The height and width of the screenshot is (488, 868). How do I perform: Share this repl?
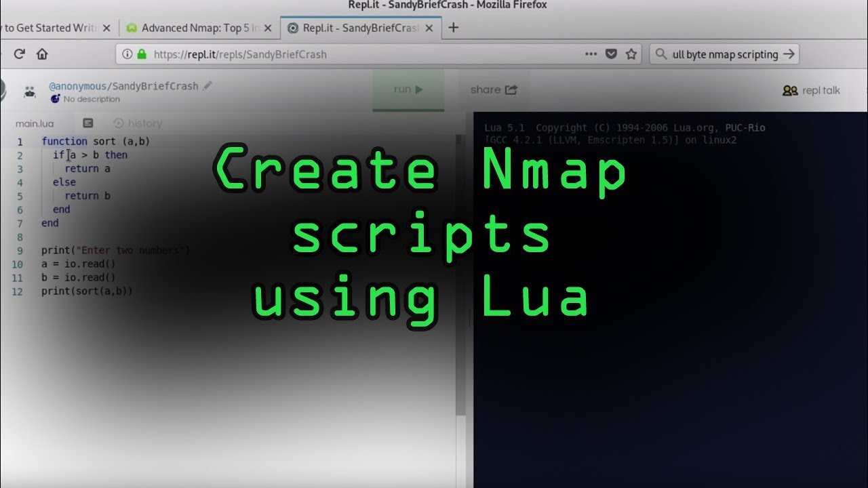point(494,89)
